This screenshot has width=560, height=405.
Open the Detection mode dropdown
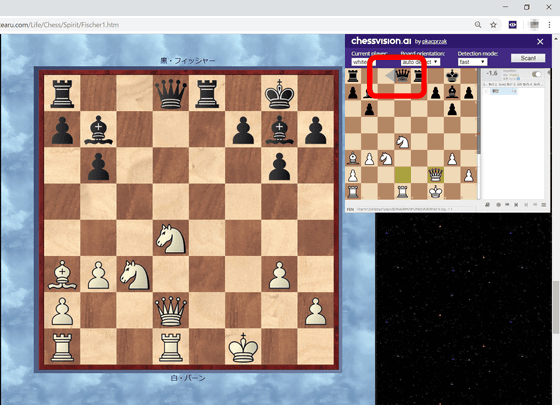pyautogui.click(x=472, y=62)
